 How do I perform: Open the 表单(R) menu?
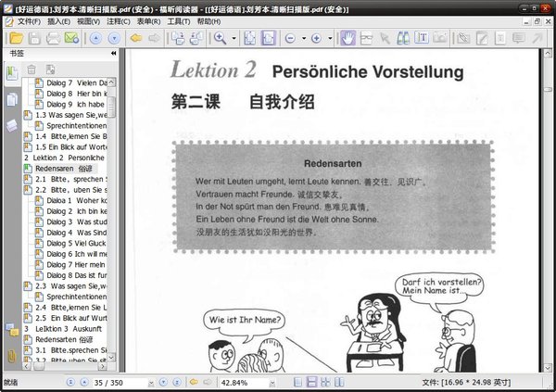[x=148, y=21]
